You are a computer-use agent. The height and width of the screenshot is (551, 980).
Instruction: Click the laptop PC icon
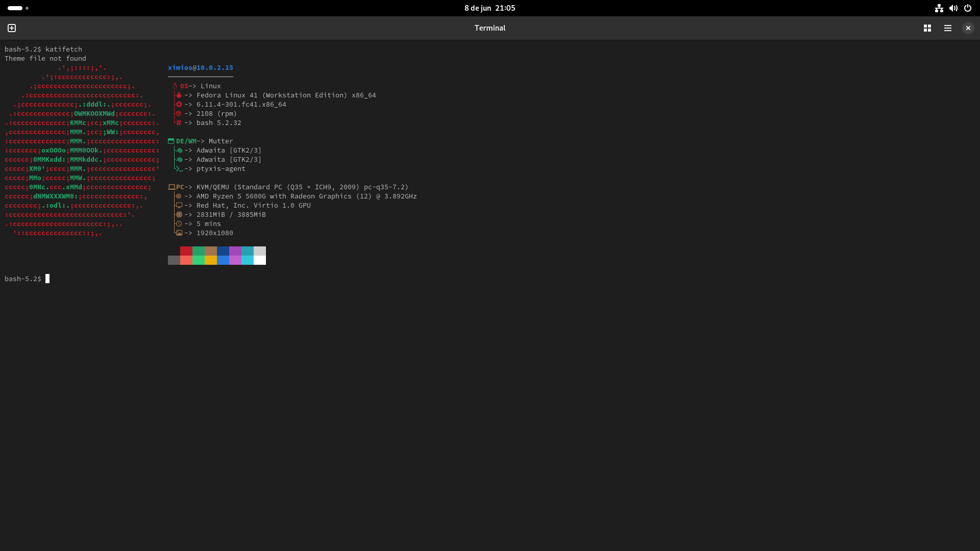click(x=171, y=187)
